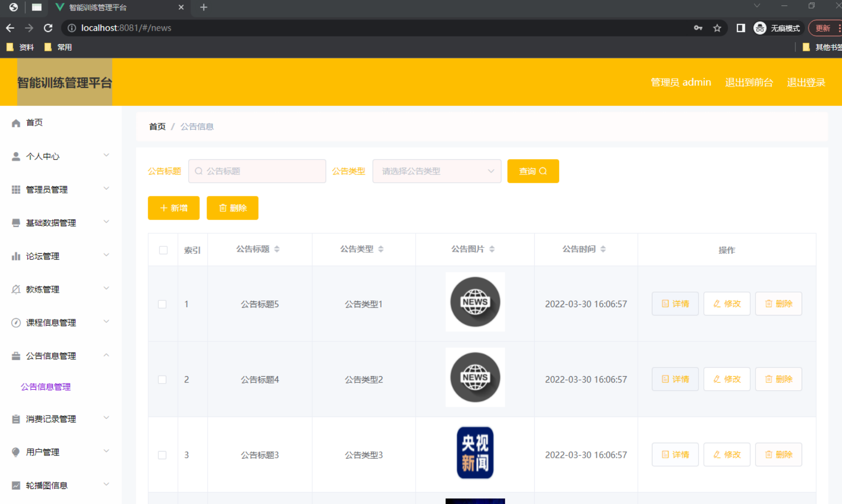Viewport: 842px width, 504px height.
Task: Click the 智能训练管理平台 logo title
Action: click(65, 83)
